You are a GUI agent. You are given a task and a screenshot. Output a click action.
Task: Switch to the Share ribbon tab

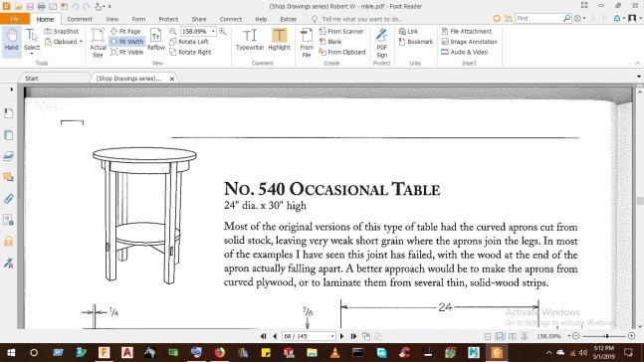[x=199, y=19]
